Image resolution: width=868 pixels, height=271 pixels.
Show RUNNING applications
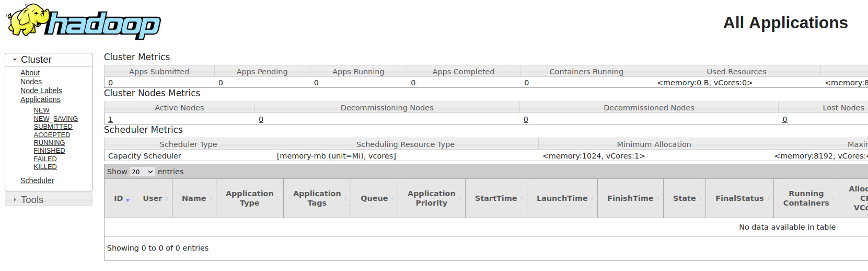49,143
